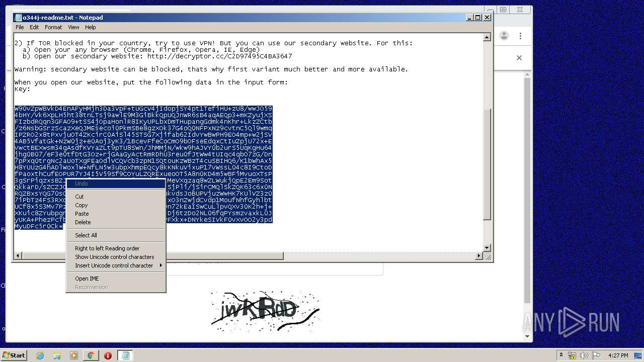The height and width of the screenshot is (362, 644).
Task: Click Notepad horizontal scrollbar left arrow
Action: 18,256
